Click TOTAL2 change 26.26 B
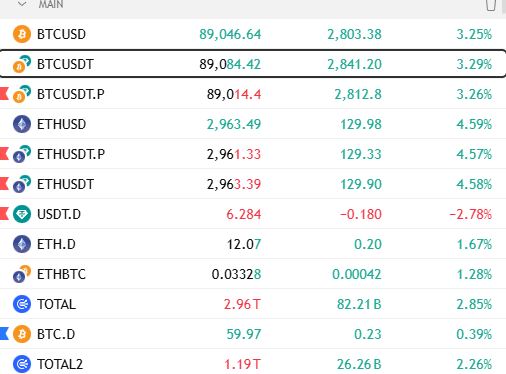506x374 pixels. click(359, 364)
